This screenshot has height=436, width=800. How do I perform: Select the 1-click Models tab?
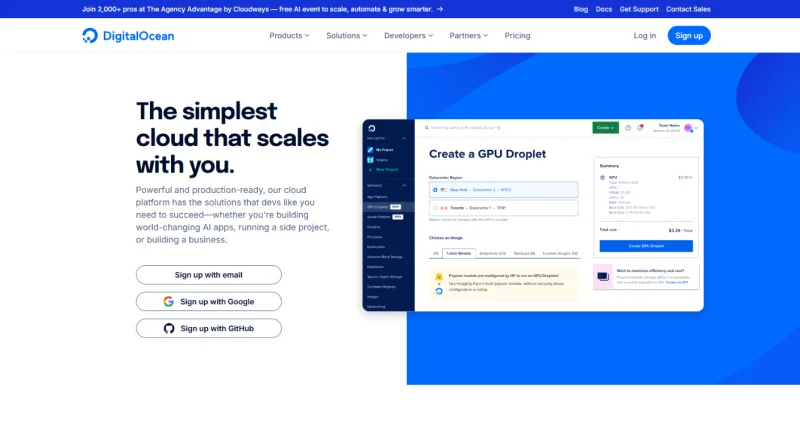(459, 253)
